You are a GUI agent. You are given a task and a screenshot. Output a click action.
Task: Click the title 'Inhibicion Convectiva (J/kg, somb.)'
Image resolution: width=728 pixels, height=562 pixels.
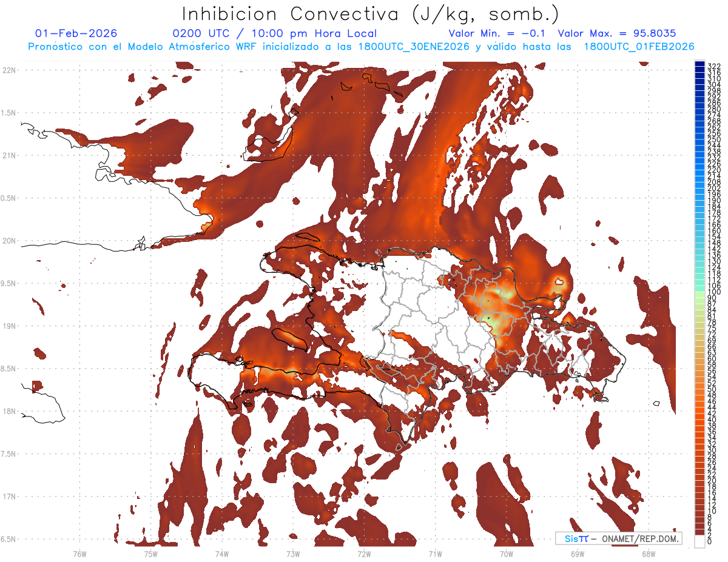coord(371,13)
